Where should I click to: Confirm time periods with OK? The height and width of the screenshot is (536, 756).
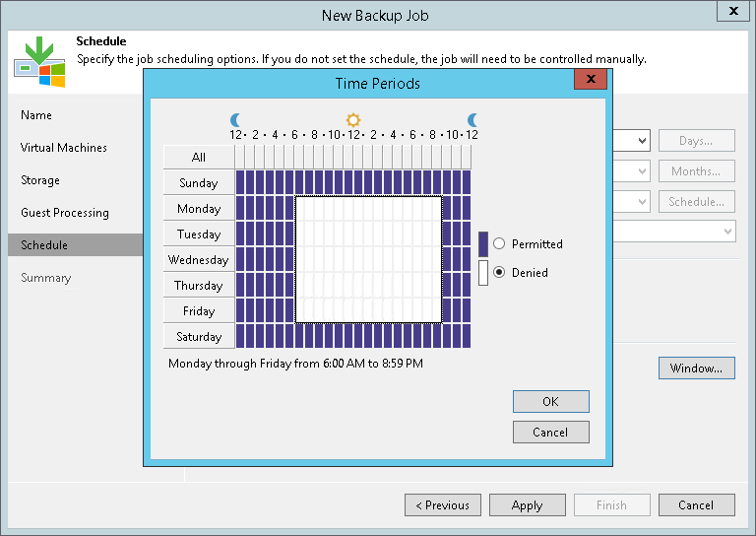pyautogui.click(x=550, y=401)
